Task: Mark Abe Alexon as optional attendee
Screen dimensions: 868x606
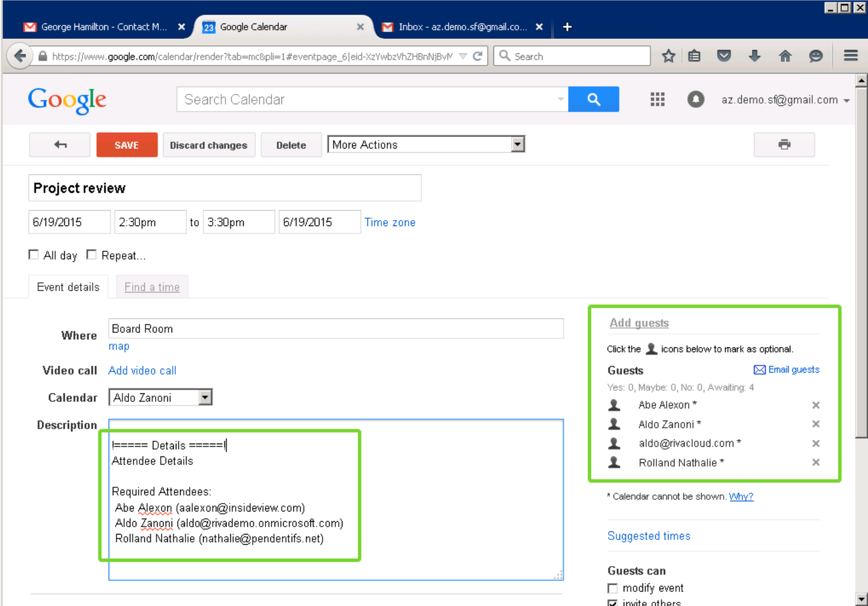Action: tap(614, 405)
